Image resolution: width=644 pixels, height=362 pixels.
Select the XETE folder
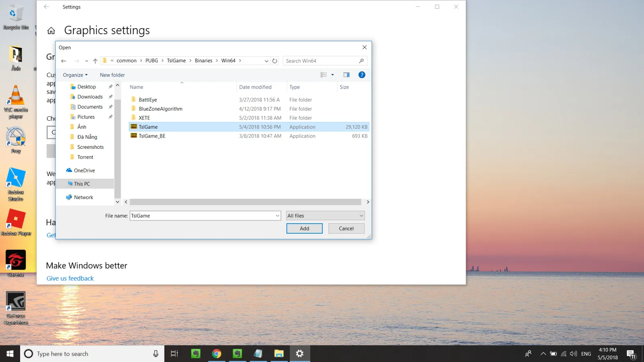coord(144,118)
